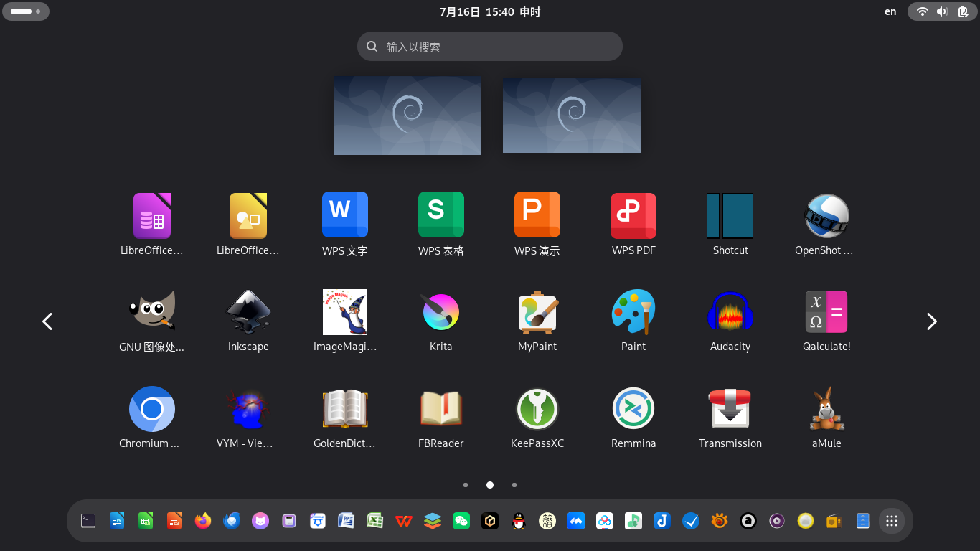Viewport: 980px width, 551px height.
Task: Open the blue checkmark dock icon
Action: pos(691,521)
